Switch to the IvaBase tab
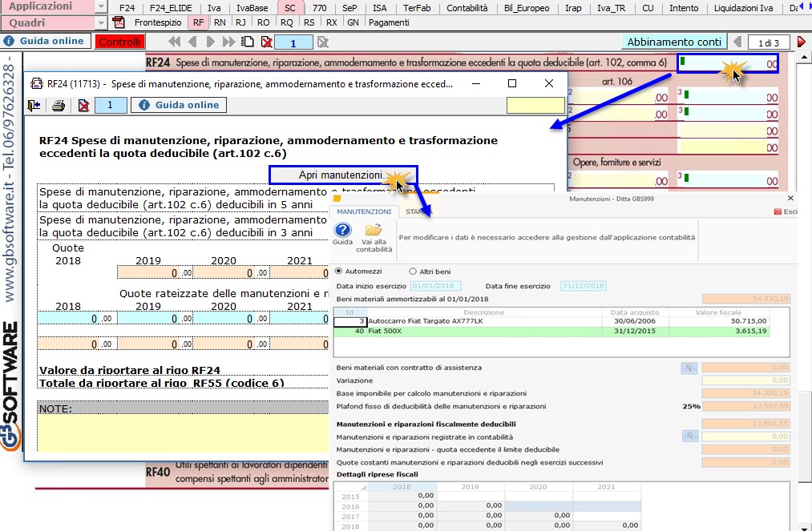This screenshot has height=531, width=812. [252, 8]
